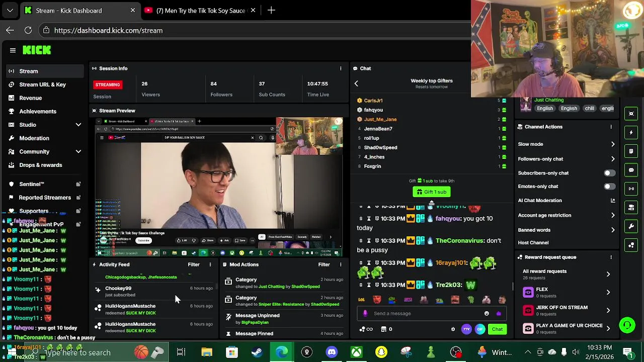Reload the page with browser refresh
Image resolution: width=644 pixels, height=362 pixels.
28,30
